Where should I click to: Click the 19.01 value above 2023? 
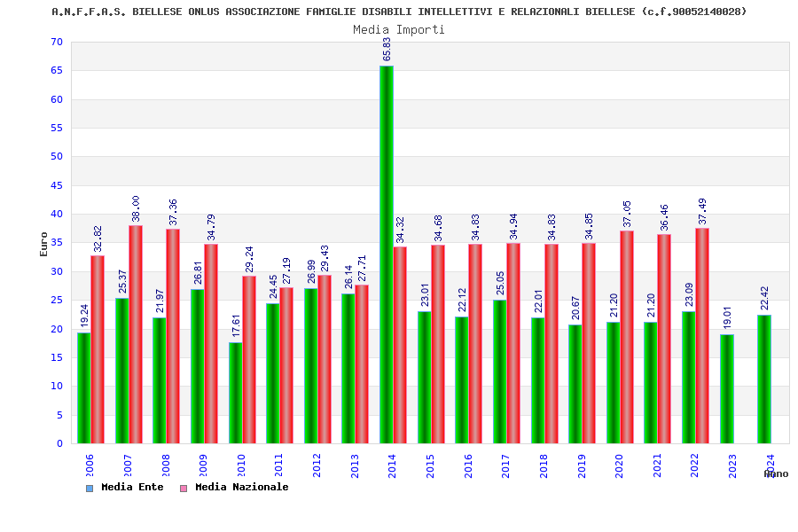(727, 317)
